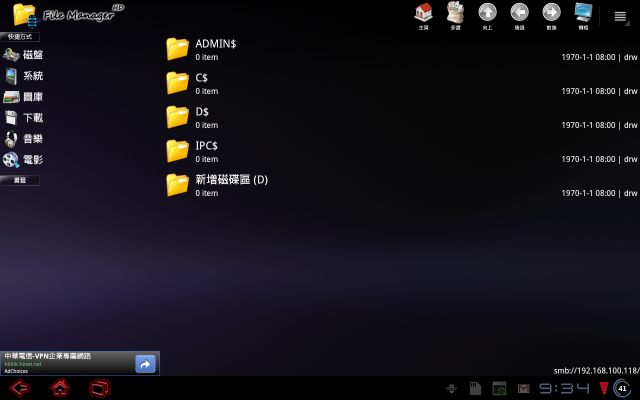Click the 新增磁碟區 (D) folder name
Image resolution: width=640 pixels, height=400 pixels.
pos(231,180)
